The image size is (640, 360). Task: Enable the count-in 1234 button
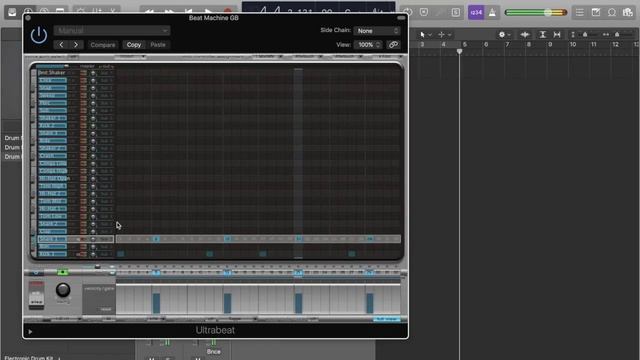pos(476,13)
